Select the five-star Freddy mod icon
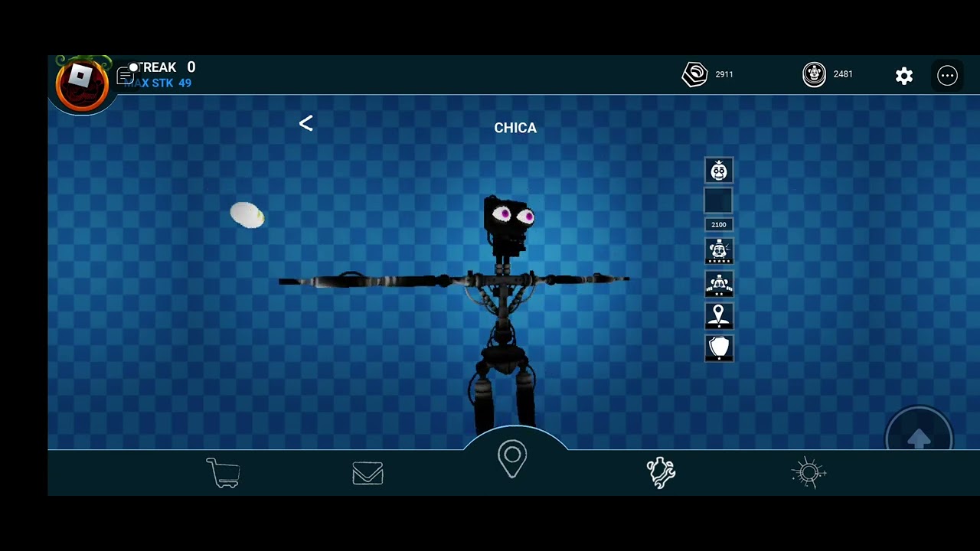Image resolution: width=980 pixels, height=551 pixels. click(718, 251)
